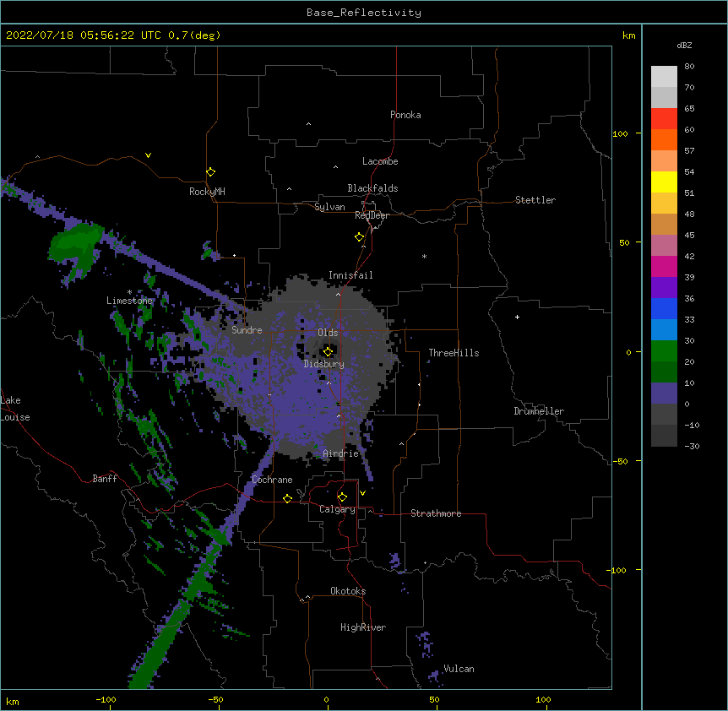Click the white plus marker west of Drumheller

pos(517,317)
